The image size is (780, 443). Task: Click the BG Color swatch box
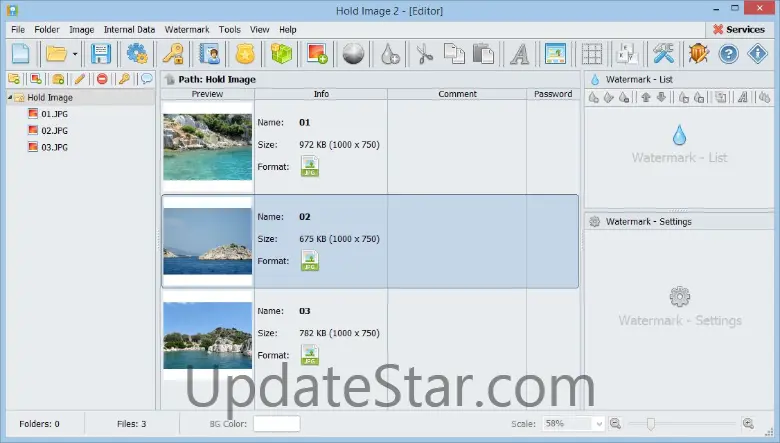(x=276, y=424)
